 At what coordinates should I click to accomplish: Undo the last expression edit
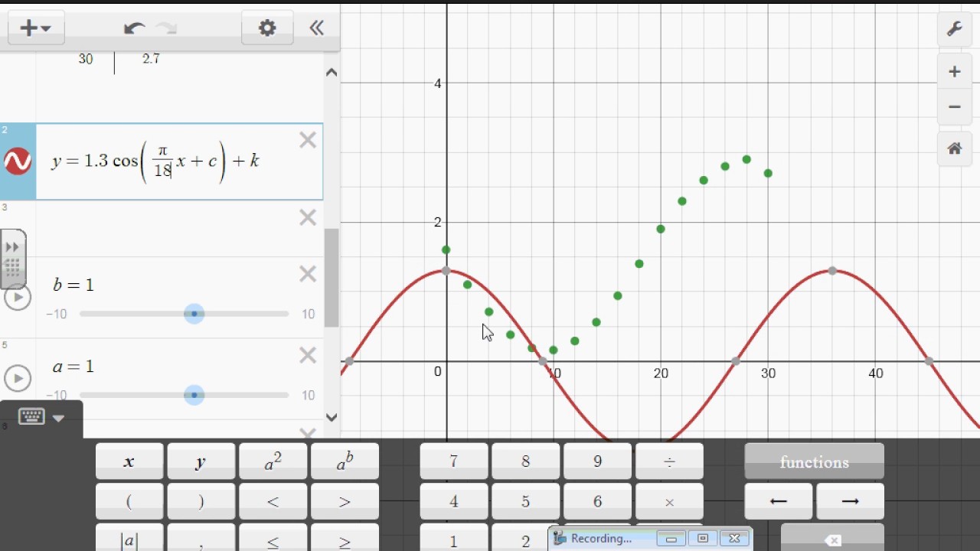(134, 28)
